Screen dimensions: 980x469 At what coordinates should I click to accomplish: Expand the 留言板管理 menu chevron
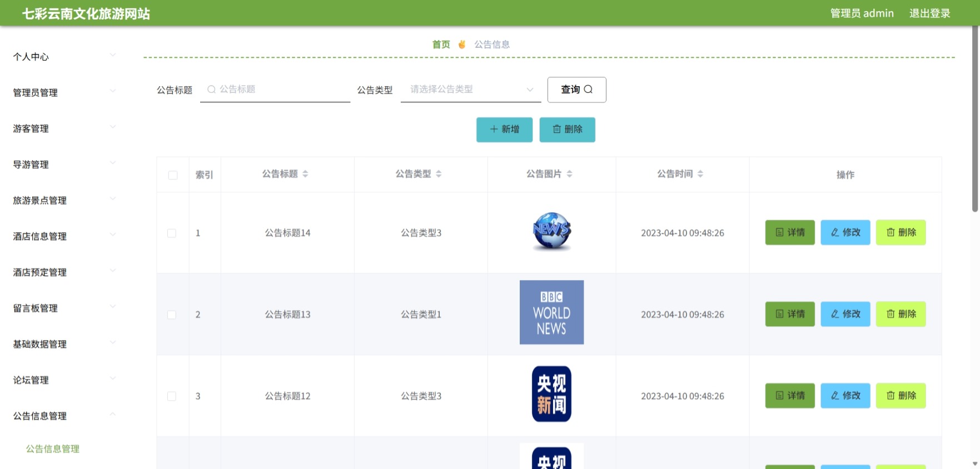click(113, 306)
